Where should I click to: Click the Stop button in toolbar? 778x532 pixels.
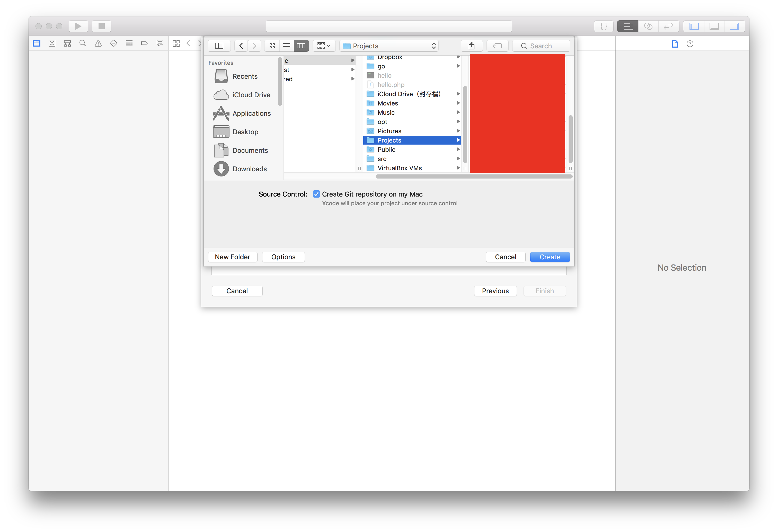click(101, 26)
